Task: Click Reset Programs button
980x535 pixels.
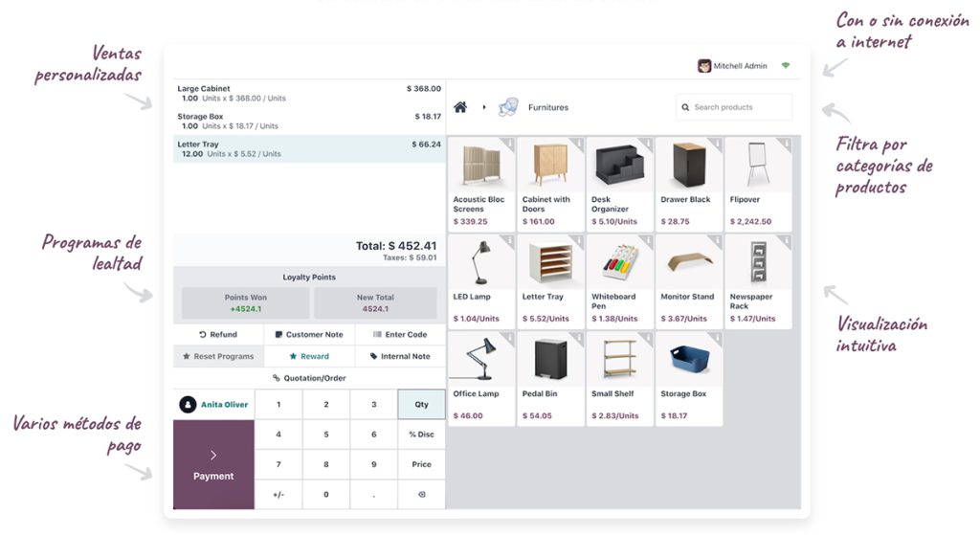Action: point(218,356)
